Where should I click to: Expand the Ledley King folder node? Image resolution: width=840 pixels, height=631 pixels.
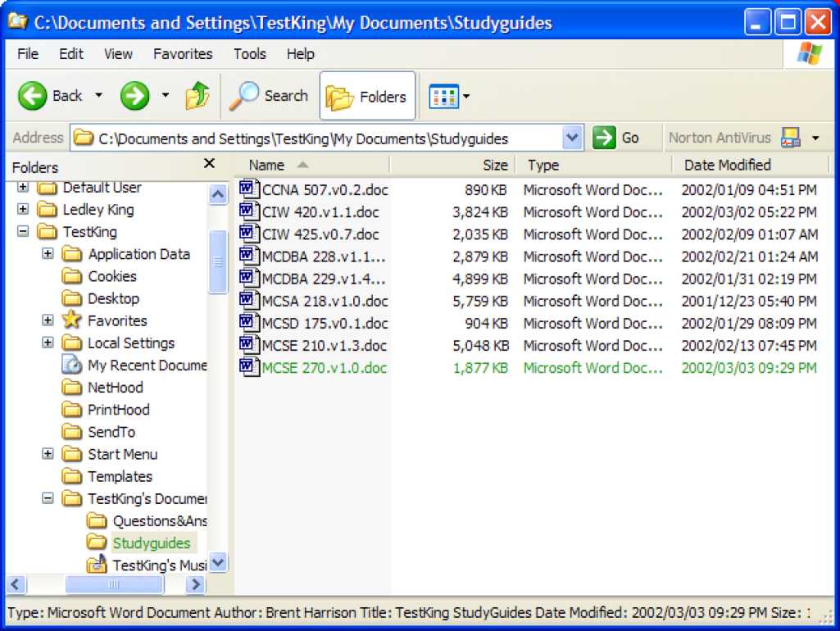pos(22,209)
